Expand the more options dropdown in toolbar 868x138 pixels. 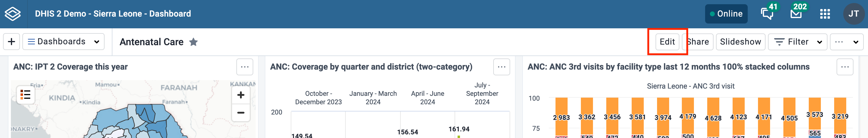(x=847, y=42)
